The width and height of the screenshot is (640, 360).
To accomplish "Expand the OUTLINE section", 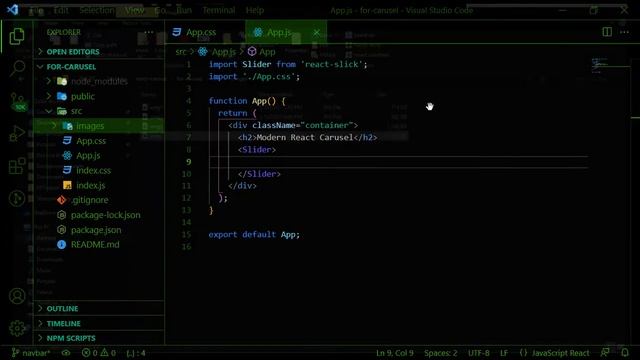I will [x=62, y=309].
